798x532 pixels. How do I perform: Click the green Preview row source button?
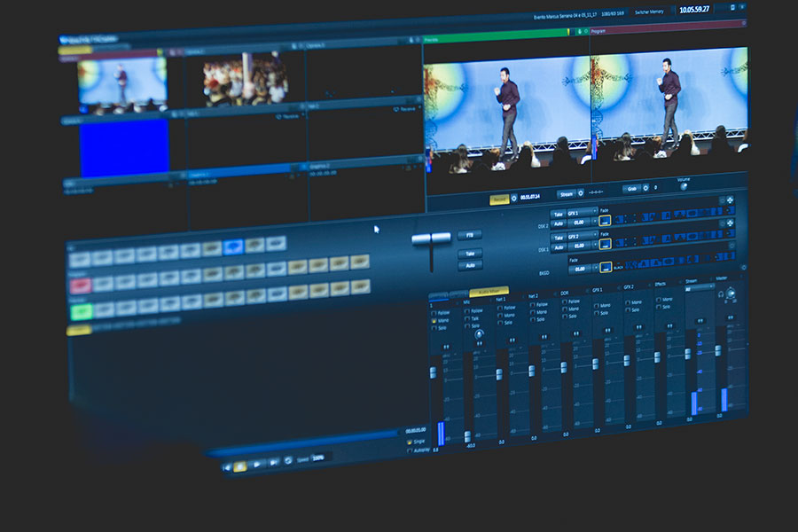(82, 311)
